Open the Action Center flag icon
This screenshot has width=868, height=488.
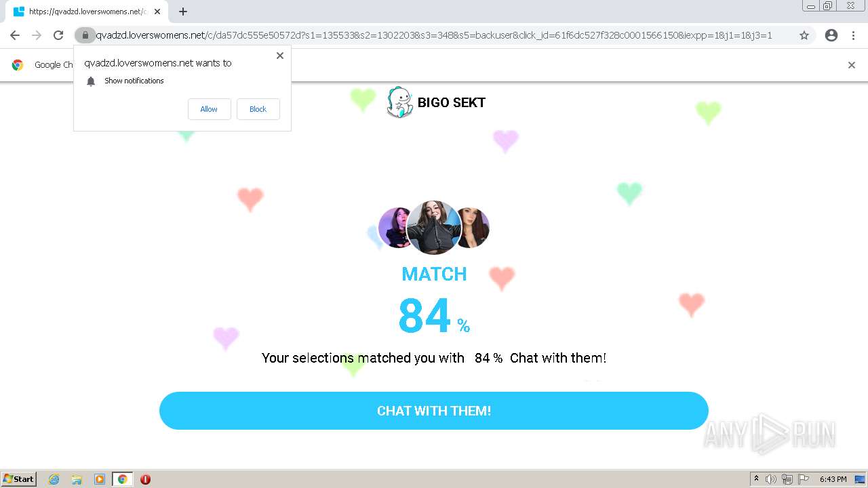tap(804, 479)
